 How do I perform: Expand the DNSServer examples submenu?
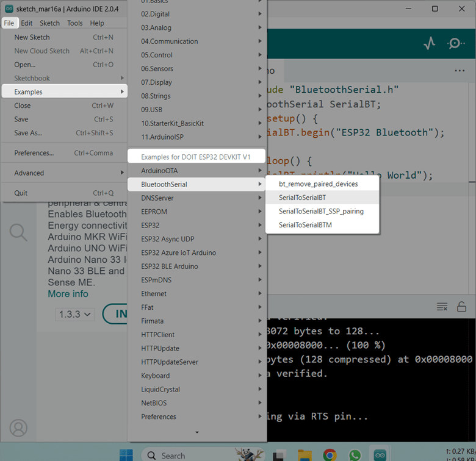click(x=197, y=198)
